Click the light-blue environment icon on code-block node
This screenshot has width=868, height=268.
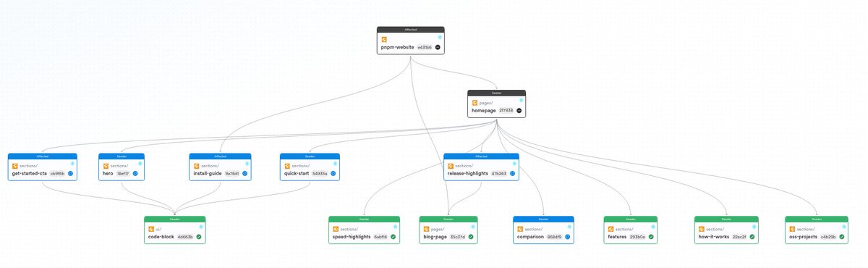(x=200, y=226)
